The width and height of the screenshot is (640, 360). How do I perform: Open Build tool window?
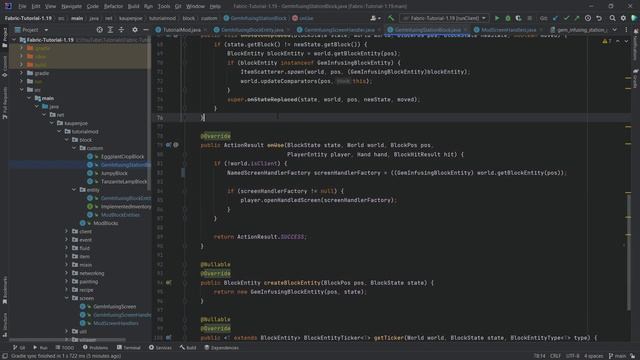coord(188,348)
